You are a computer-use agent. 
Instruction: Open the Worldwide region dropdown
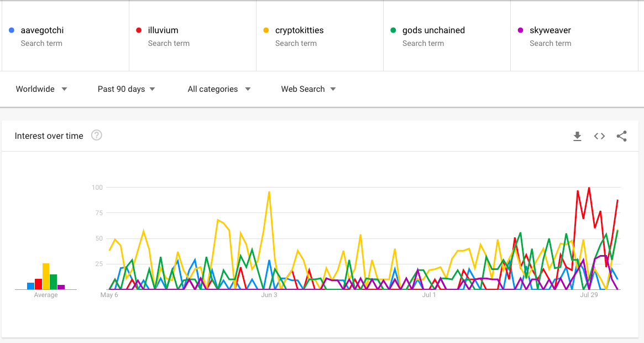(x=41, y=89)
